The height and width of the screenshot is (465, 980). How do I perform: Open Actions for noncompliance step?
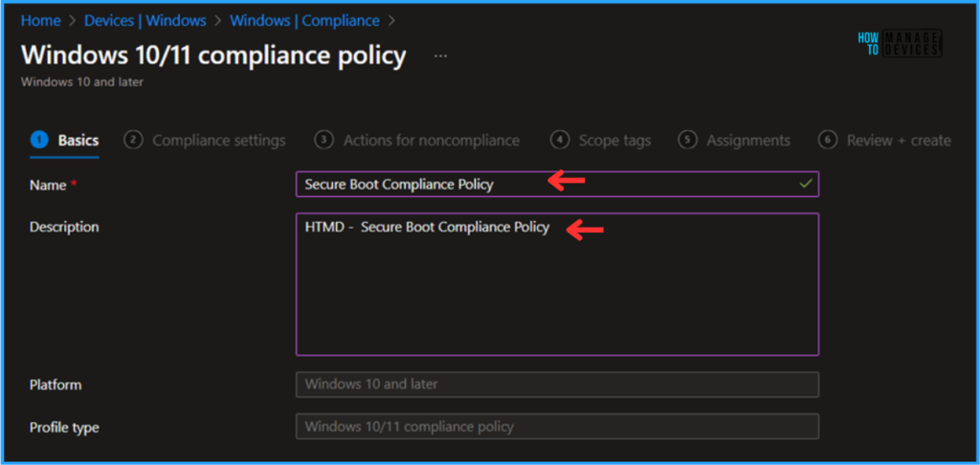(417, 141)
